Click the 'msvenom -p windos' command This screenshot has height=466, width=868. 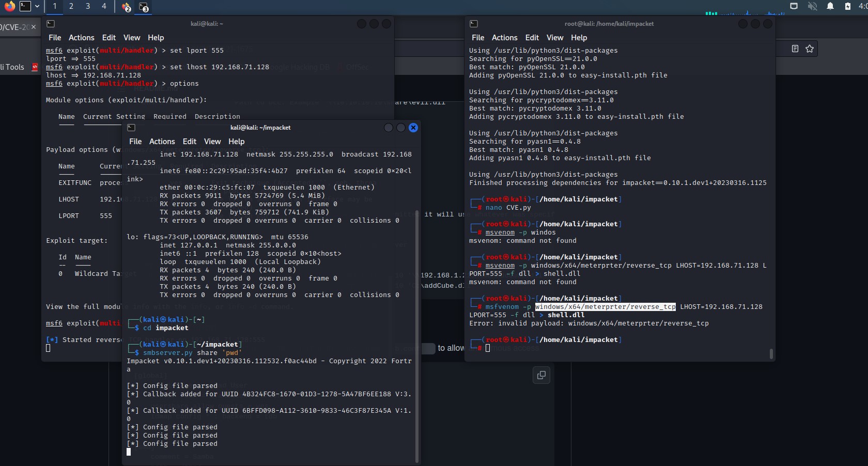[520, 232]
